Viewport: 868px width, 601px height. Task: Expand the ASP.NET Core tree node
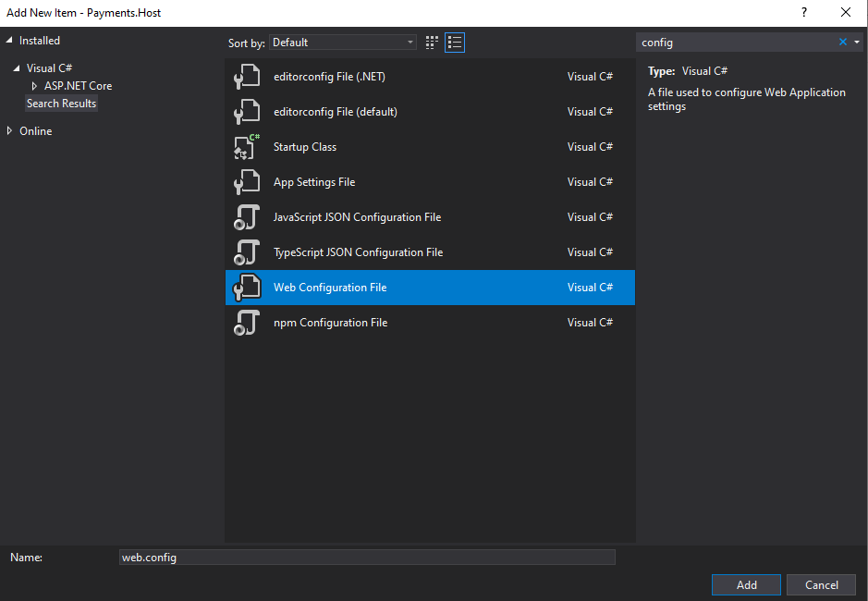point(35,86)
